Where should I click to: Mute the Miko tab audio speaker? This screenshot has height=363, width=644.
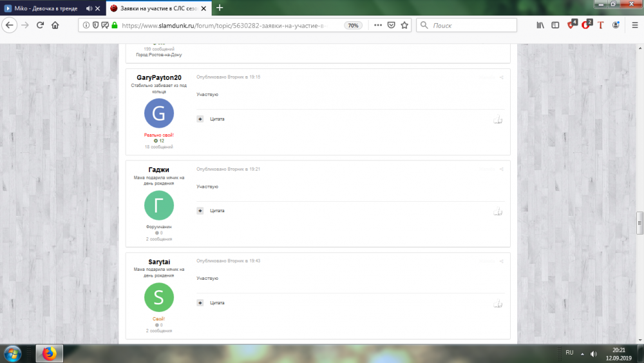(x=89, y=8)
